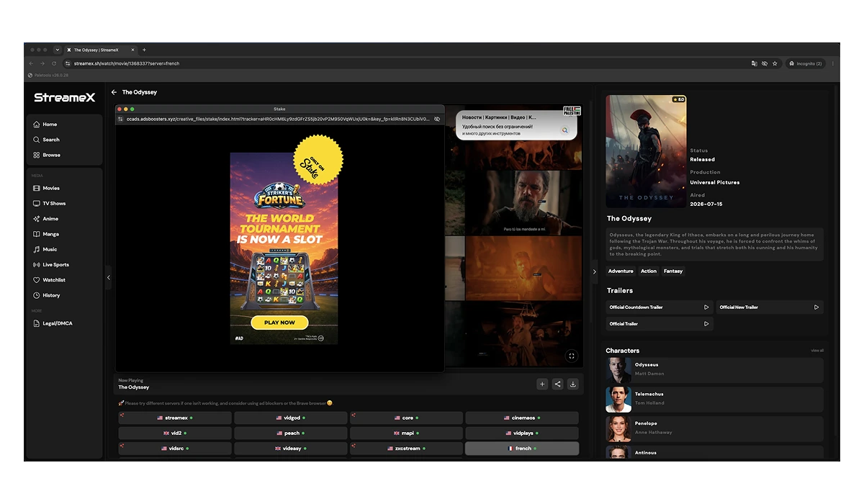Switch to the vidplays server
The image size is (864, 504).
point(522,433)
